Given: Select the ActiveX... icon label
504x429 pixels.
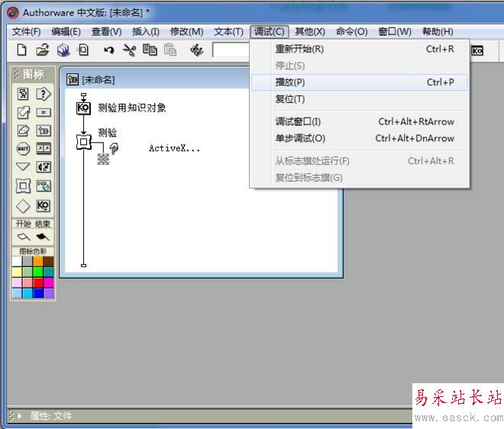Looking at the screenshot, I should pos(174,148).
